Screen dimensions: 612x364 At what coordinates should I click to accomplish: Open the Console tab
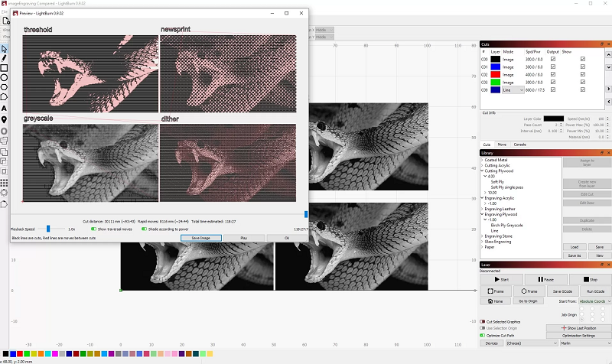click(519, 144)
